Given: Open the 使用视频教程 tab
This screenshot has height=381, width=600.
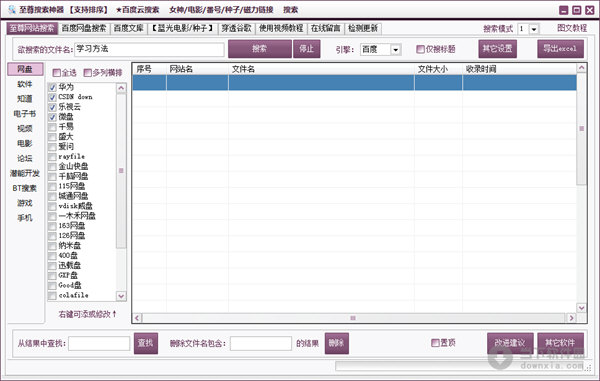Looking at the screenshot, I should (281, 28).
